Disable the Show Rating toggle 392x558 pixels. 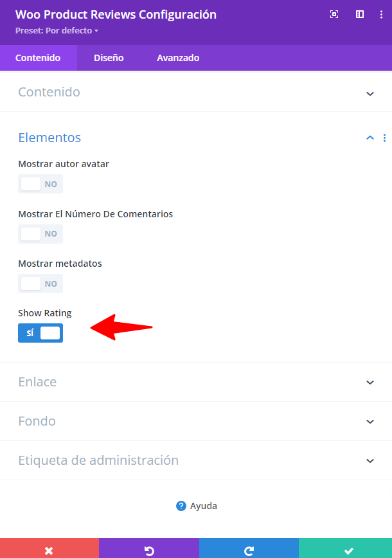click(40, 333)
